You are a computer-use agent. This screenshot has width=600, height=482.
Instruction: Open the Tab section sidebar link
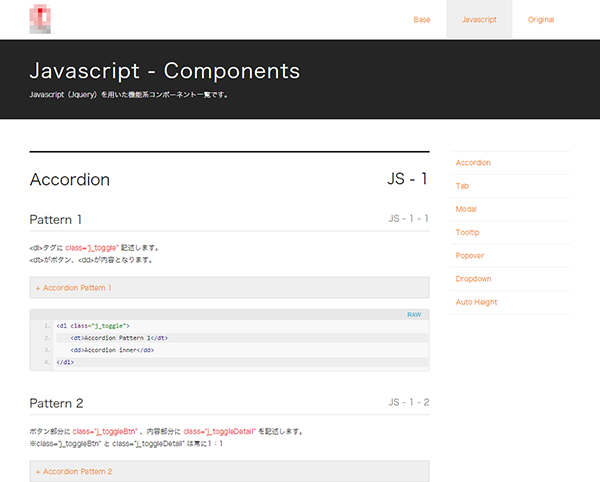coord(462,186)
